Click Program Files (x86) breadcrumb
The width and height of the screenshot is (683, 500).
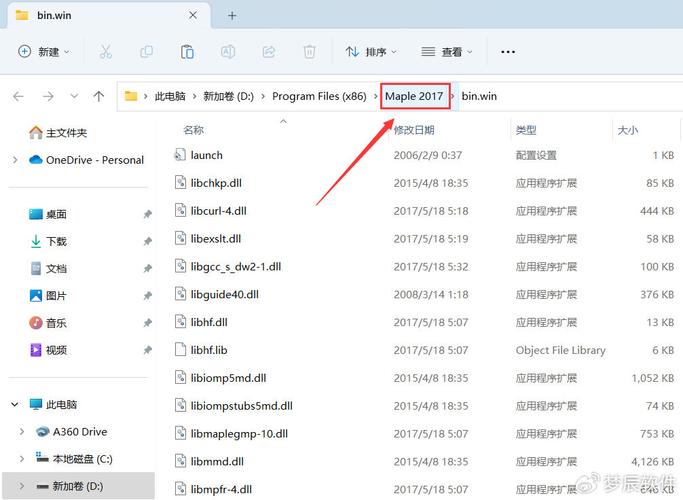click(319, 96)
